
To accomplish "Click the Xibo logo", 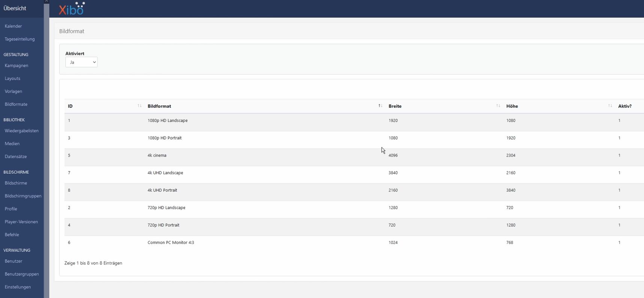I will [x=72, y=9].
